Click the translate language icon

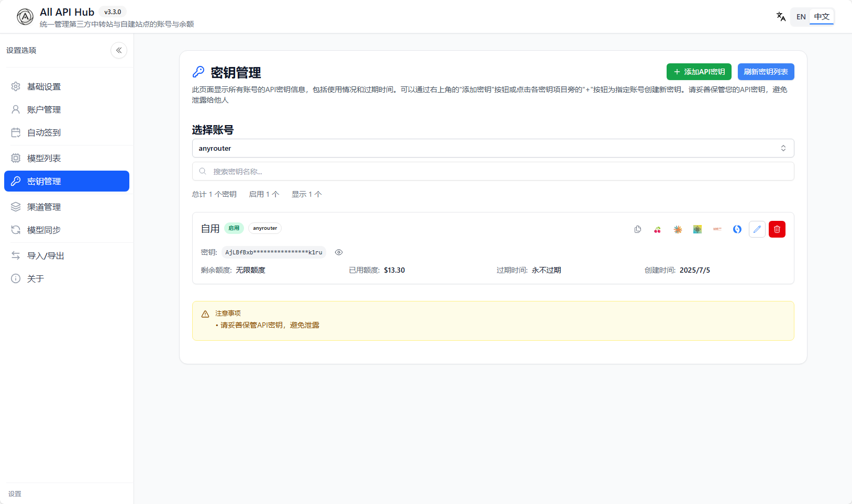pos(781,17)
